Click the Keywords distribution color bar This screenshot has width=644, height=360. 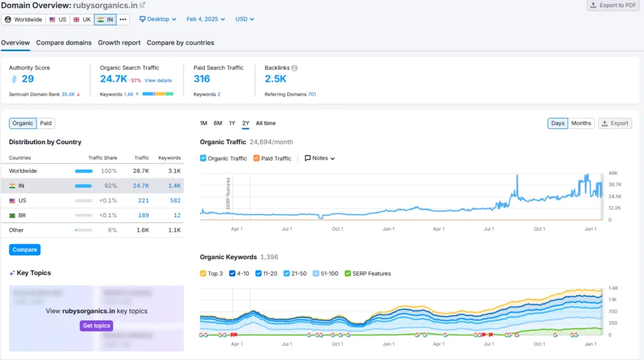pos(158,94)
